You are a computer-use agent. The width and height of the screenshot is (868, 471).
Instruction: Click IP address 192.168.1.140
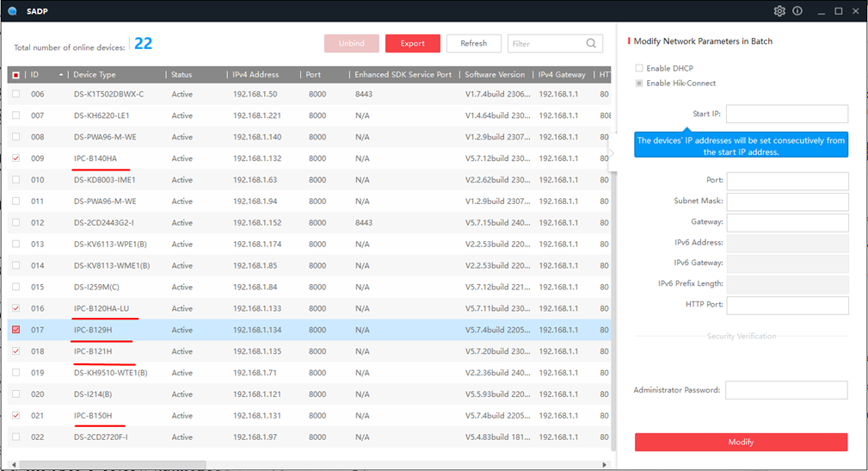point(257,137)
